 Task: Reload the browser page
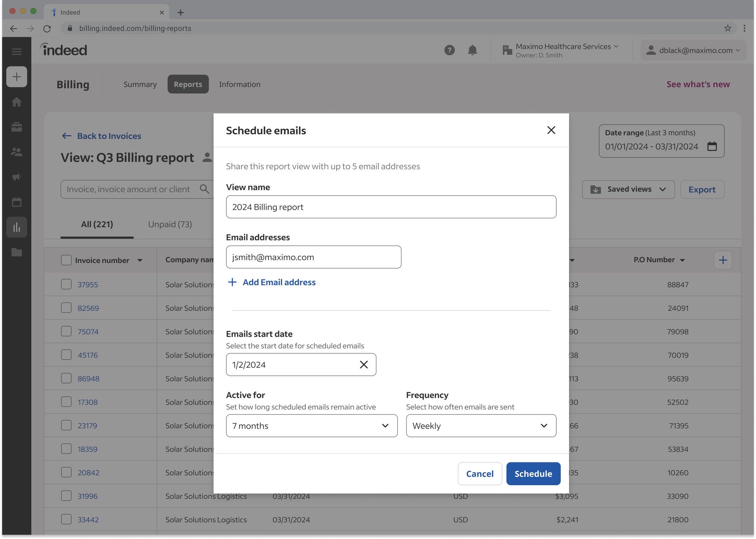pos(47,29)
